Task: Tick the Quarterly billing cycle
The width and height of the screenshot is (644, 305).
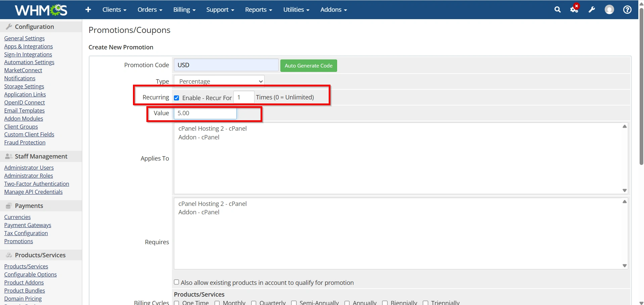Action: [x=254, y=303]
